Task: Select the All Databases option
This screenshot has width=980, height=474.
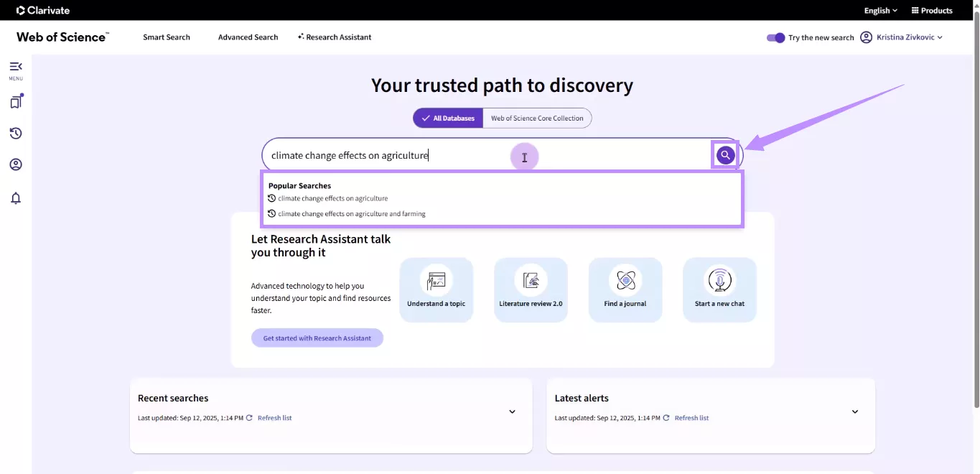Action: click(447, 118)
